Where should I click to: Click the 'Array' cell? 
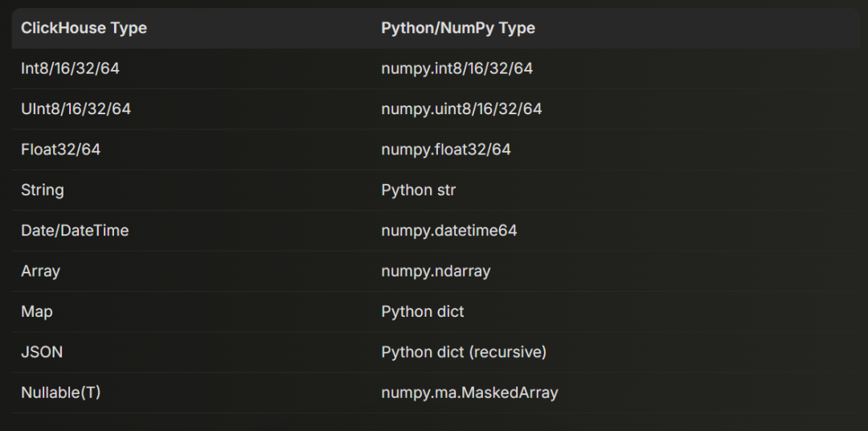click(x=40, y=272)
